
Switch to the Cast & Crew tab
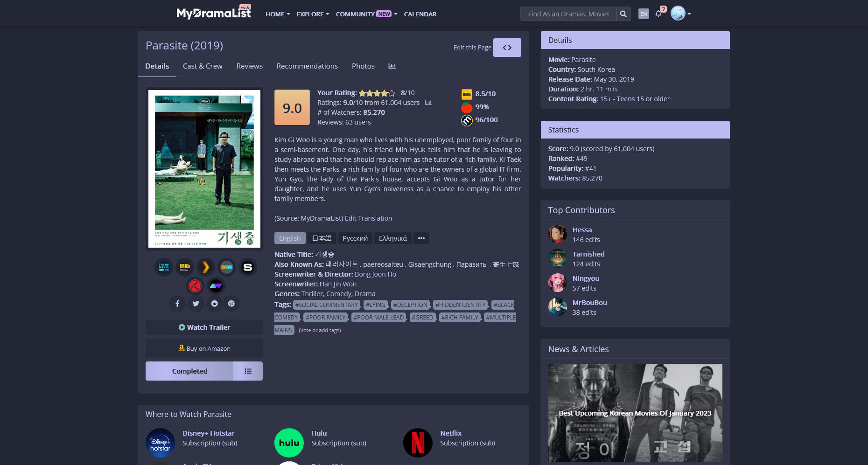(203, 66)
